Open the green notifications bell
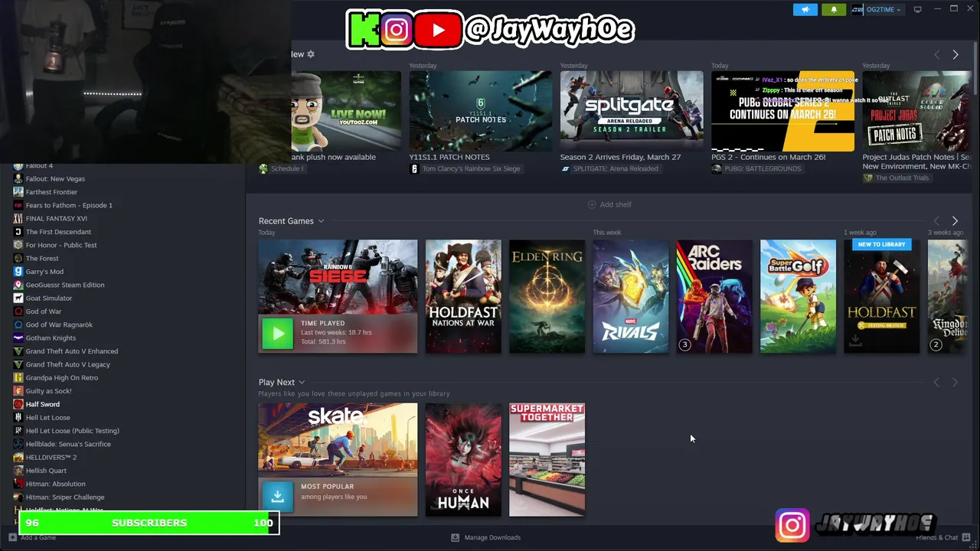980x551 pixels. pyautogui.click(x=834, y=9)
